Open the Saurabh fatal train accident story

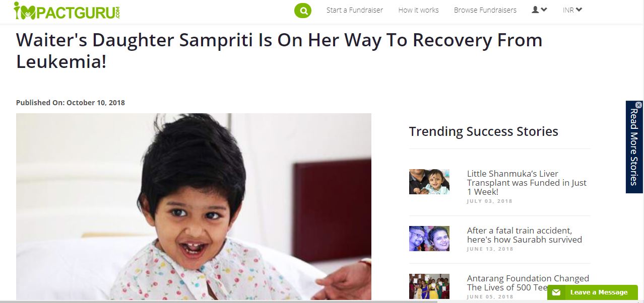pyautogui.click(x=524, y=235)
